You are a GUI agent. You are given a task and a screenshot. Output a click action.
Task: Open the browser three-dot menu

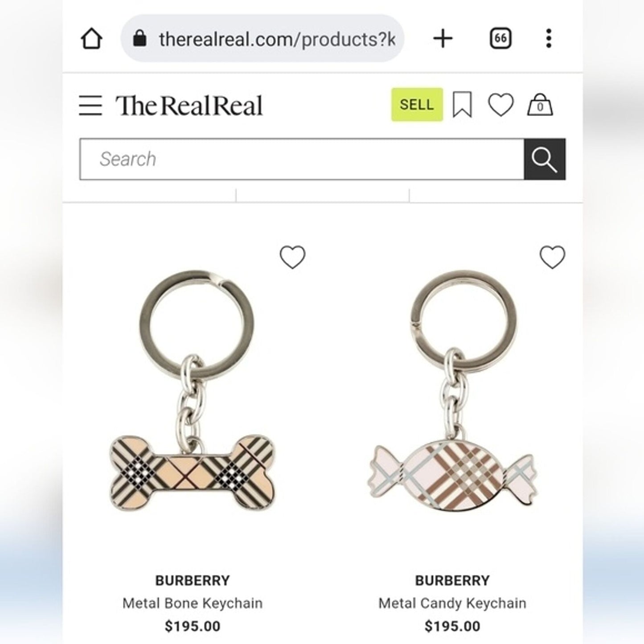tap(549, 38)
